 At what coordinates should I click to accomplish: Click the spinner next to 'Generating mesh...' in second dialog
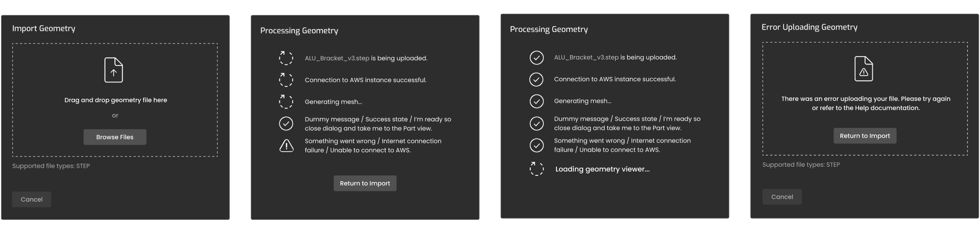coord(286,102)
